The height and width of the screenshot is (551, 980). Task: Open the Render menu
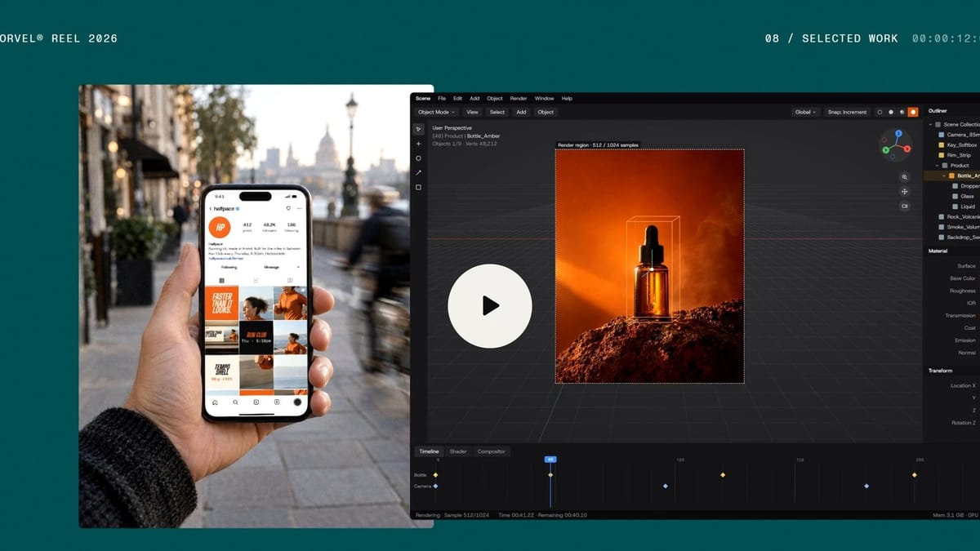point(519,98)
